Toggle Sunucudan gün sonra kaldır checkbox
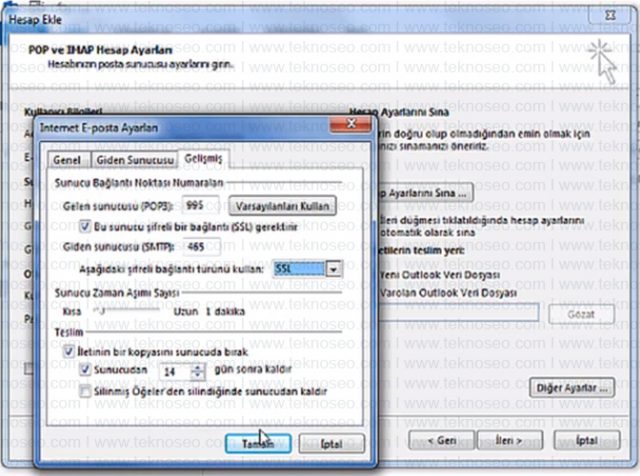The height and width of the screenshot is (476, 640). coord(84,370)
